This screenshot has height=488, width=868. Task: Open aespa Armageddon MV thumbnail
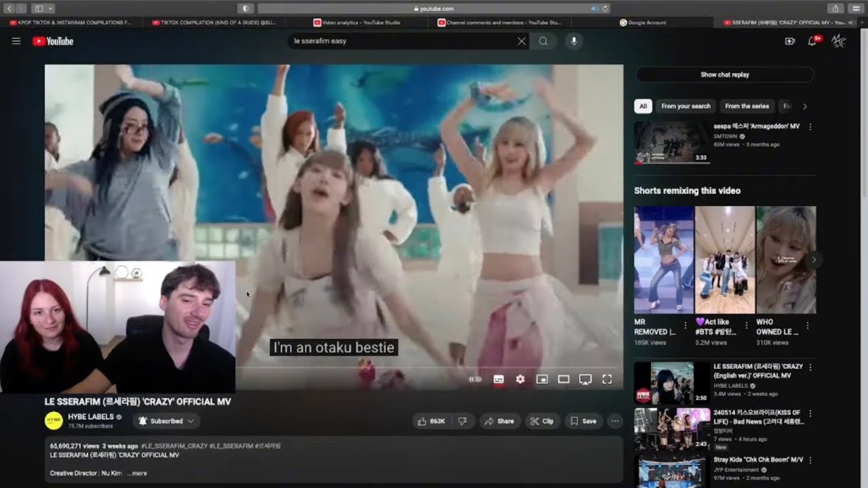click(x=672, y=142)
